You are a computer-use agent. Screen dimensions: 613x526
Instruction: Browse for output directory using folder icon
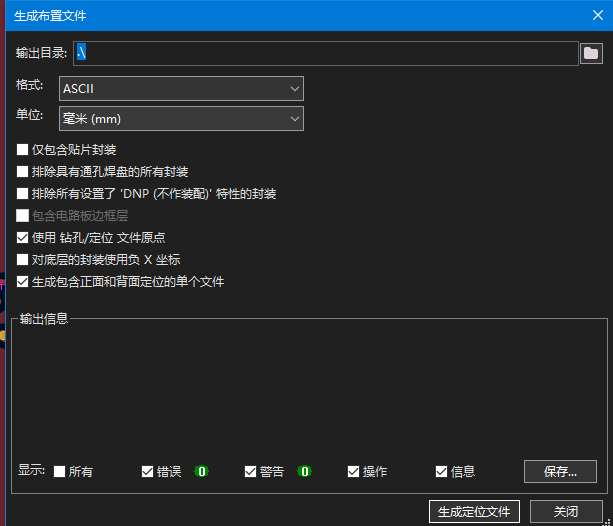(591, 53)
